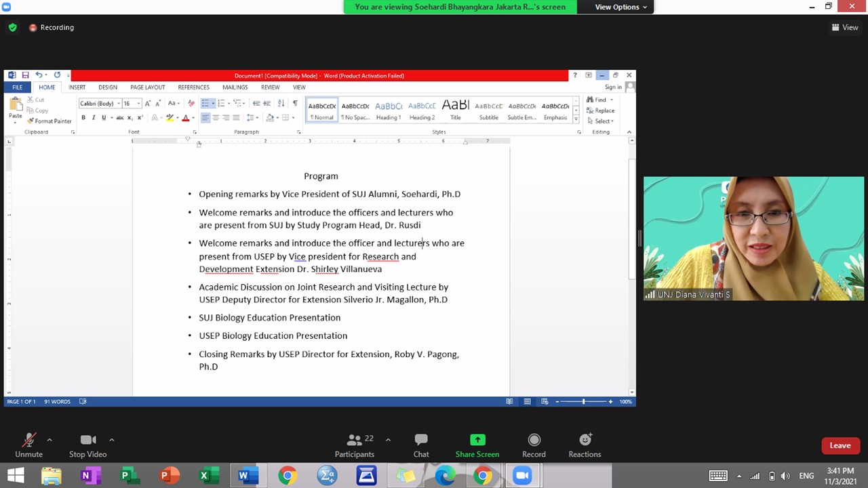This screenshot has width=868, height=488.
Task: Click the Align Right icon
Action: 226,117
